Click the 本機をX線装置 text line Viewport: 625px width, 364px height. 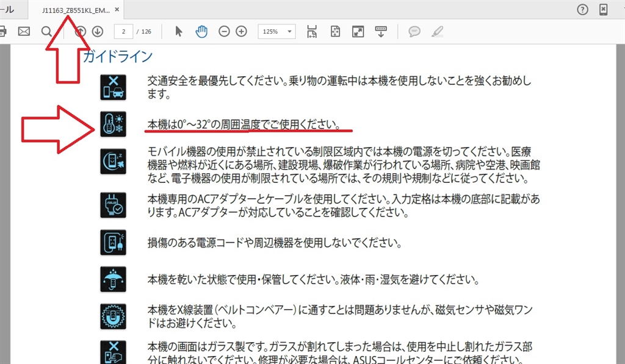pos(340,316)
